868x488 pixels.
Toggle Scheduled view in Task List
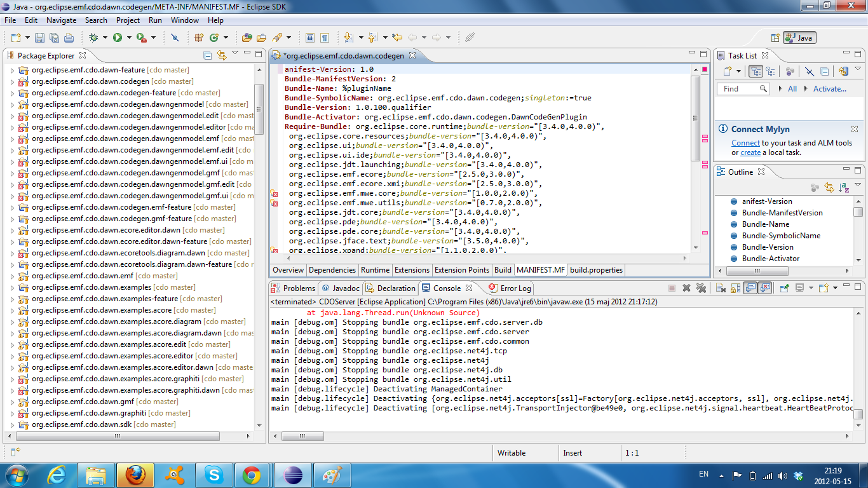[770, 71]
